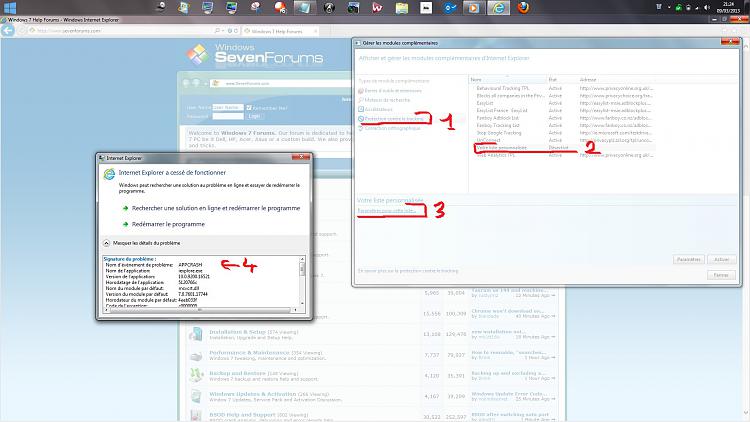Image resolution: width=750 pixels, height=422 pixels.
Task: Click horizontal scrollbar right arrow in details
Action: point(296,310)
